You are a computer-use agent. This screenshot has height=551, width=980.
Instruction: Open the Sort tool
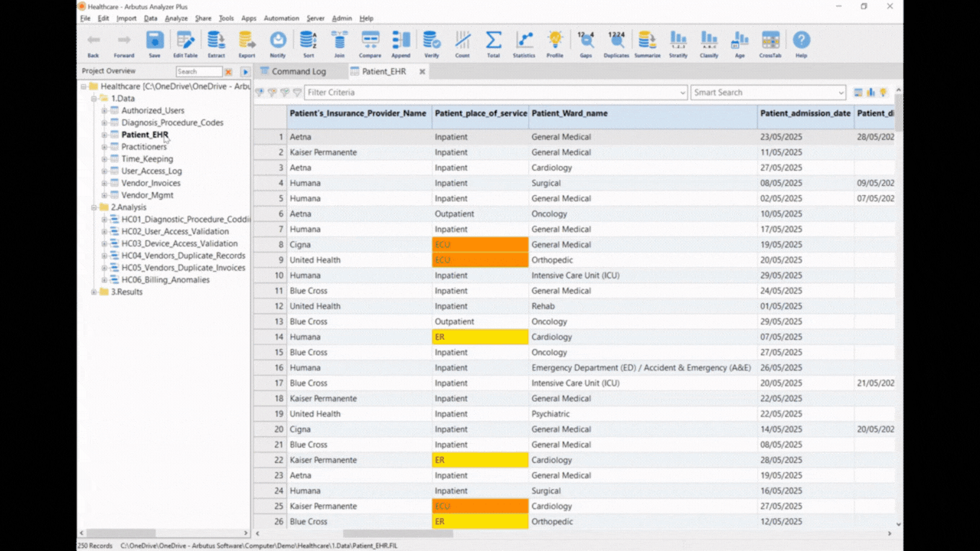[309, 44]
